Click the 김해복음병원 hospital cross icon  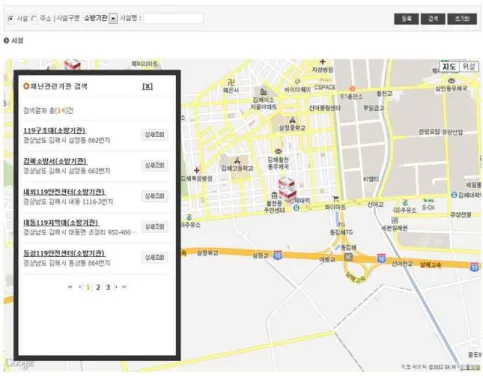(197, 170)
